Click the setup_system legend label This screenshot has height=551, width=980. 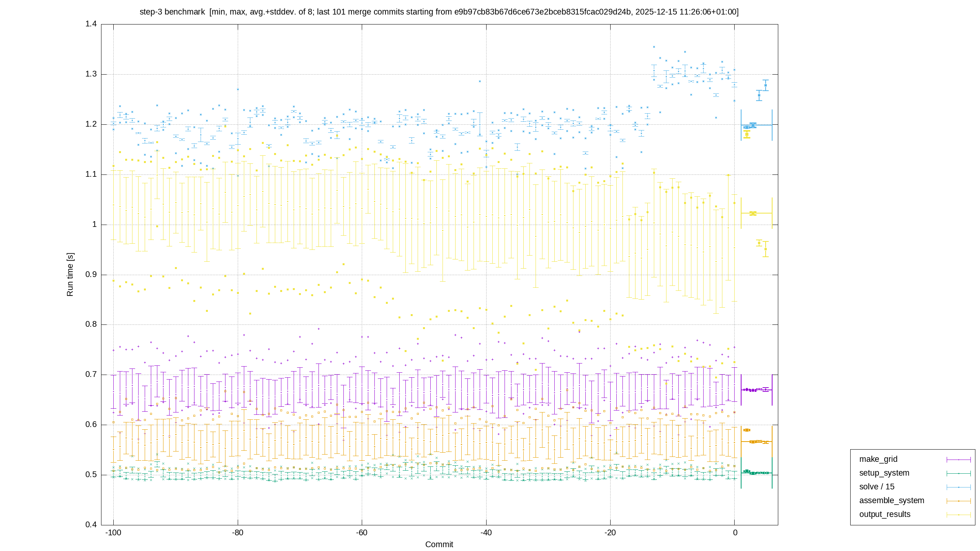884,473
